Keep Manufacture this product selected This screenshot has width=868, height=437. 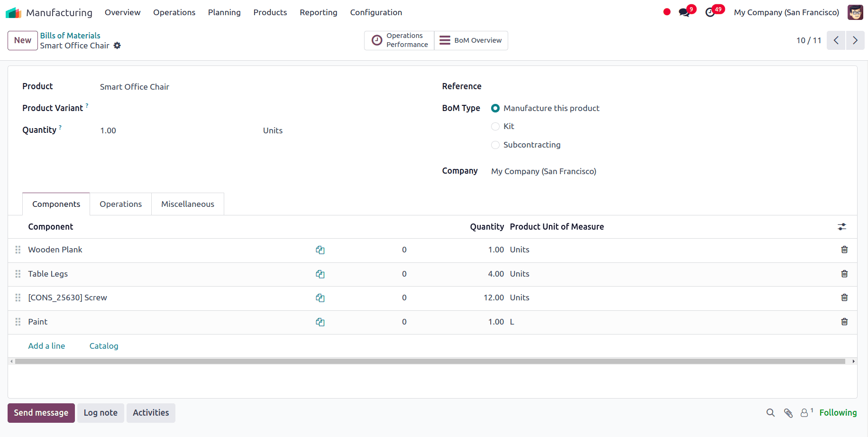495,108
